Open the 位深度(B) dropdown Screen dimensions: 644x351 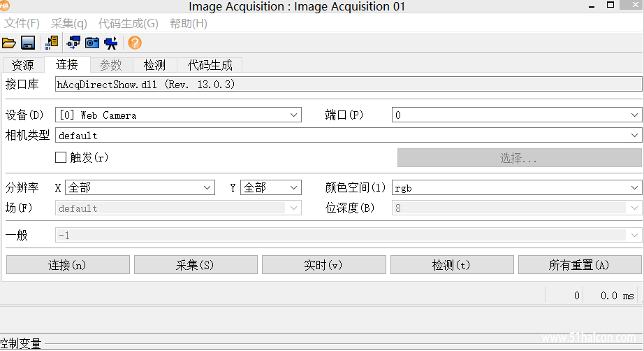pyautogui.click(x=517, y=208)
